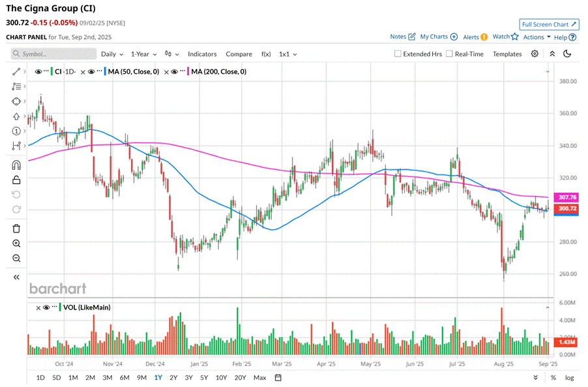Toggle percent scale button
The width and height of the screenshot is (588, 387).
(x=553, y=377)
